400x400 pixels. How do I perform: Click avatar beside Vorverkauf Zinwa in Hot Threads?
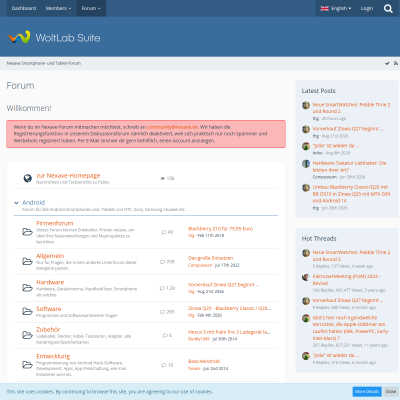(306, 301)
